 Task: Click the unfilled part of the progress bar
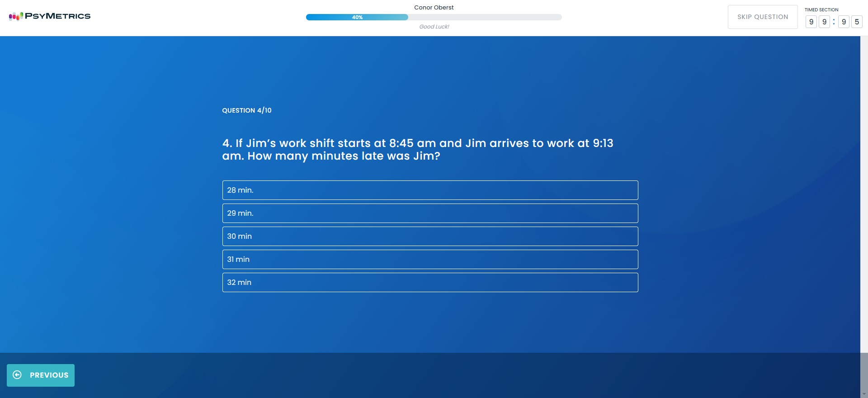(484, 17)
